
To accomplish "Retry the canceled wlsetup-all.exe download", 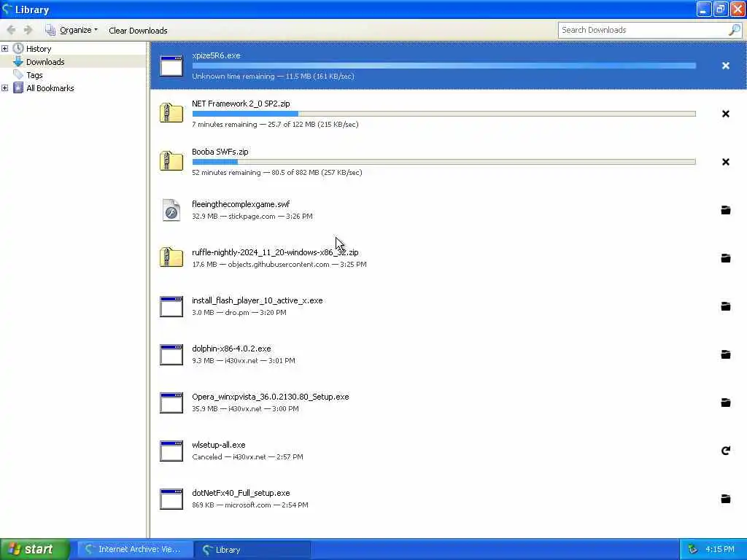I will point(726,451).
